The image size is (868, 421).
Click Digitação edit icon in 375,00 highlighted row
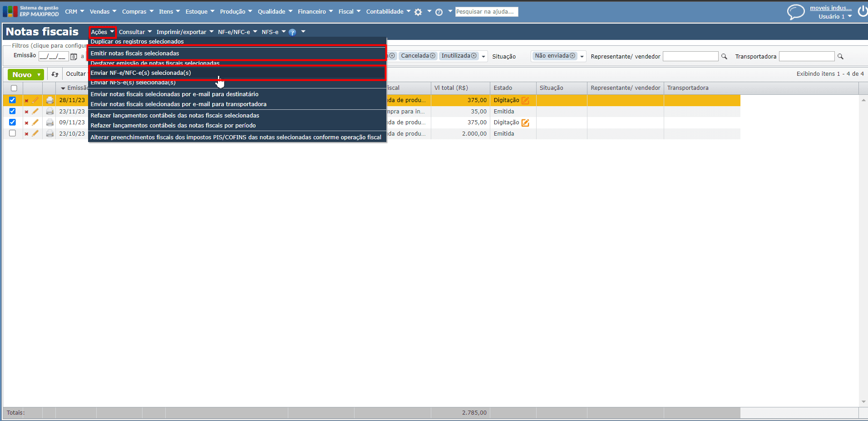click(x=525, y=101)
